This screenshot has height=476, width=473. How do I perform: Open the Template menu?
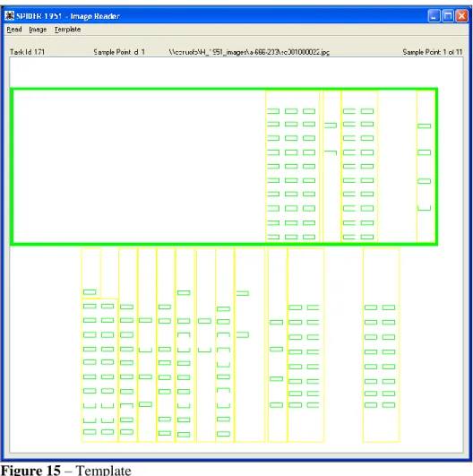[67, 30]
